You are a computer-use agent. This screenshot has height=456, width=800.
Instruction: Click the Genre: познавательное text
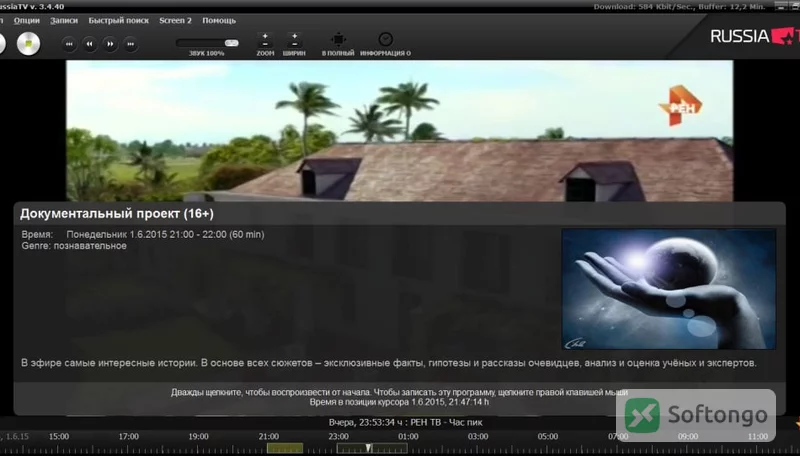pos(74,246)
